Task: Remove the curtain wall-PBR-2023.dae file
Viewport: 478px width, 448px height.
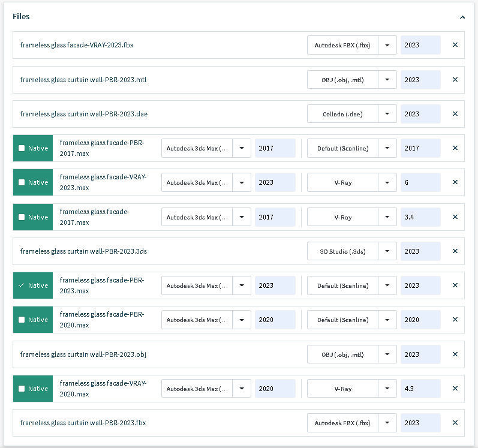Action: click(455, 114)
